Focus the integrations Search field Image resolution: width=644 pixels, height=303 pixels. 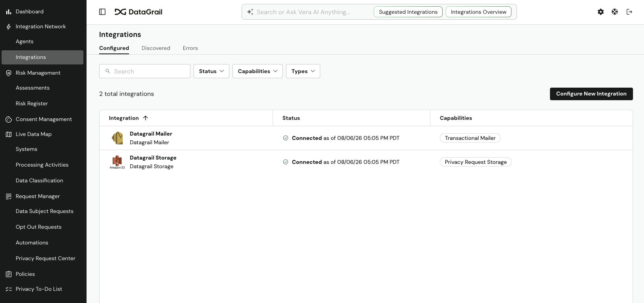tap(145, 71)
